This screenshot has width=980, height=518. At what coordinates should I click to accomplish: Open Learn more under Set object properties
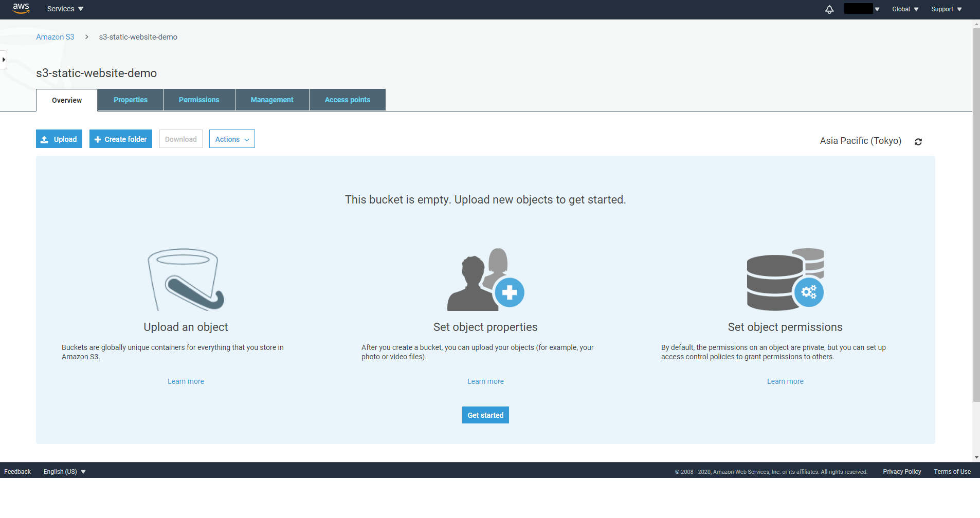(485, 381)
